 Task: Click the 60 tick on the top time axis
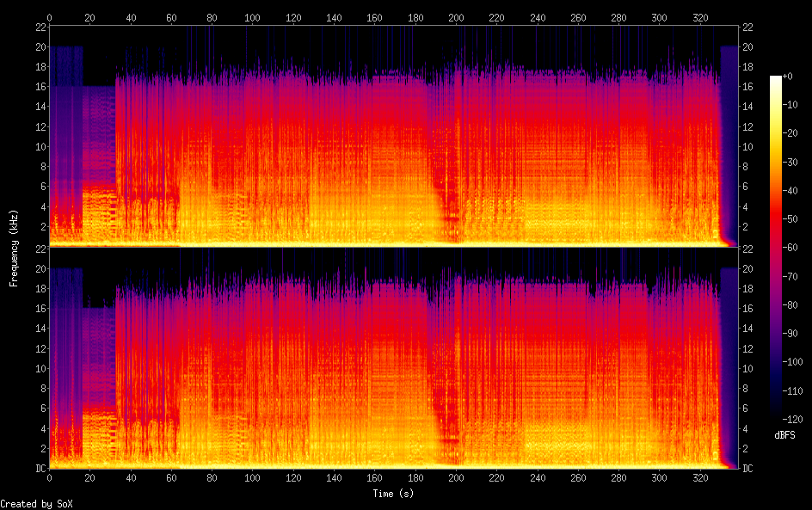coord(171,17)
